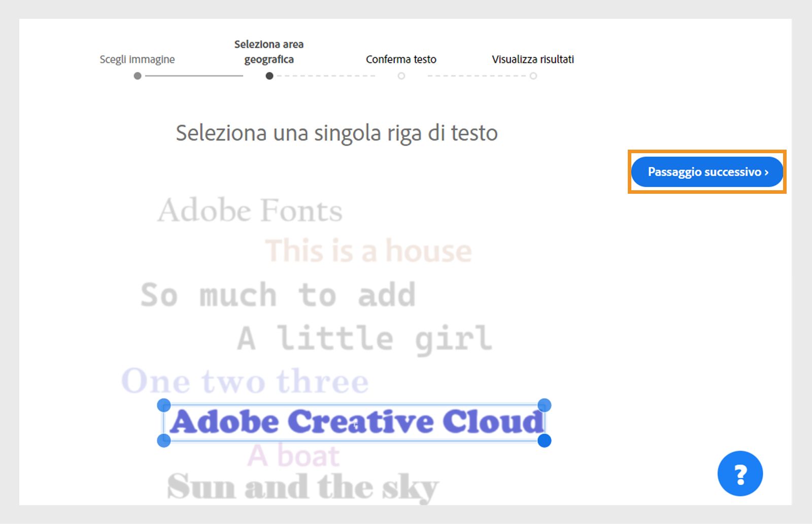
Task: Click the 'Seleziona una singola riga di testo' heading
Action: (336, 133)
